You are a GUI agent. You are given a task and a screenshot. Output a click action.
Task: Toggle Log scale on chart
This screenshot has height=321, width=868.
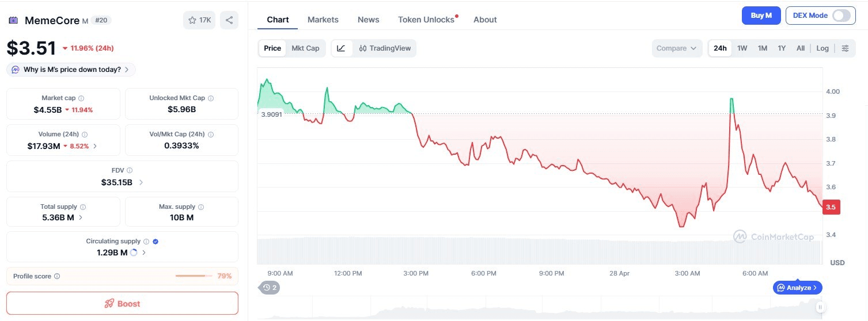[x=822, y=48]
